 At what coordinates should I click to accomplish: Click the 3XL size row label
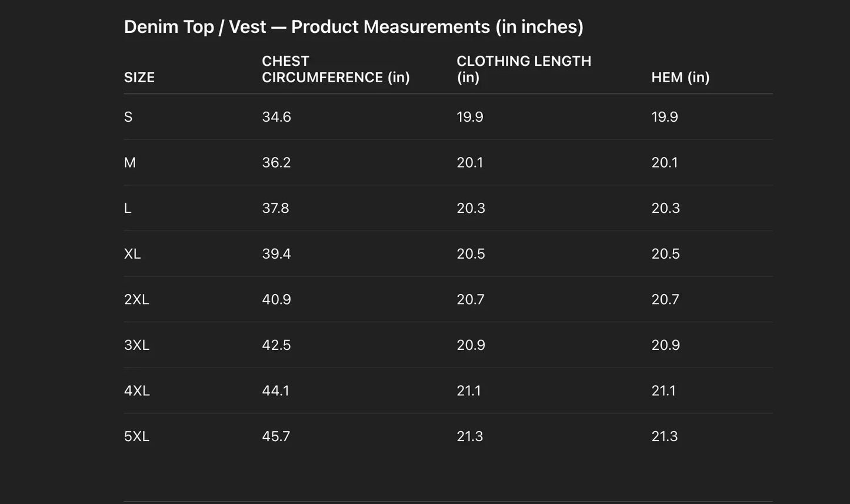(x=136, y=345)
